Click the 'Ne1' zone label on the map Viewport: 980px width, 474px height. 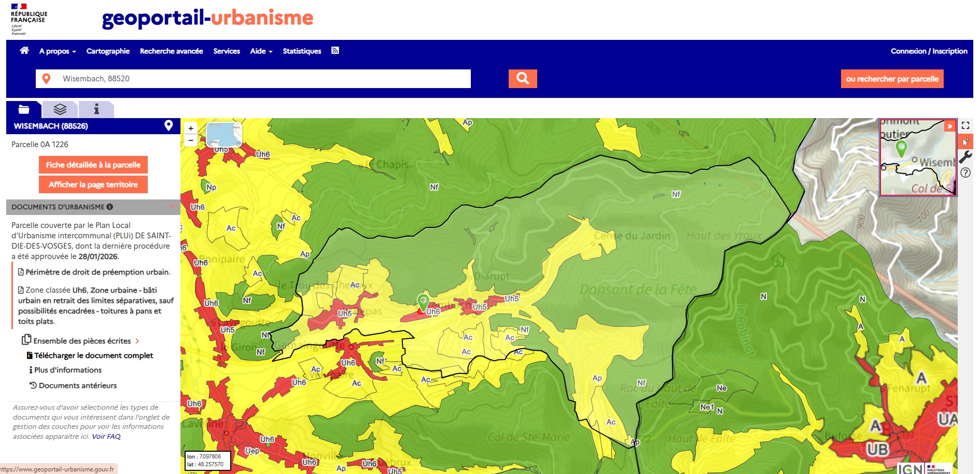707,407
